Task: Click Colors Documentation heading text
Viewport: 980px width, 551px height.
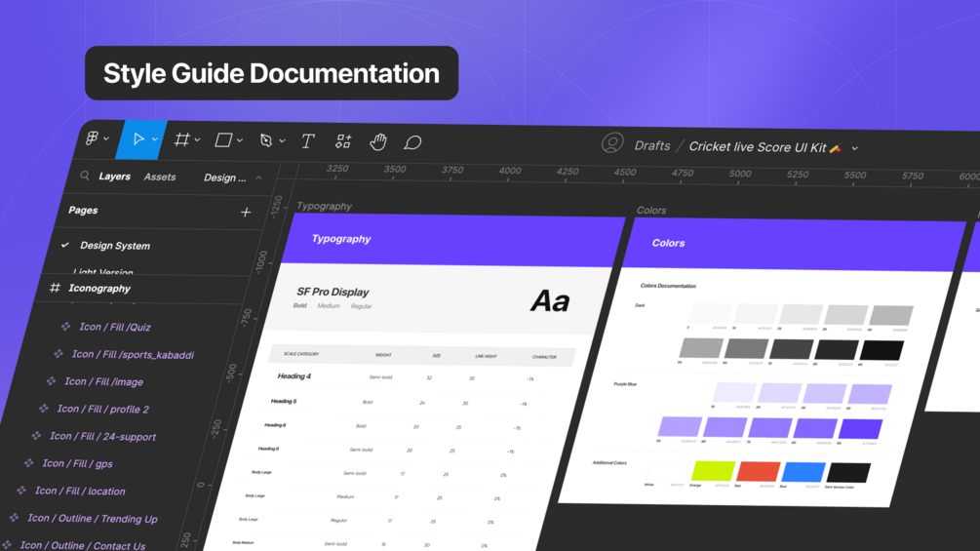Action: click(x=668, y=286)
